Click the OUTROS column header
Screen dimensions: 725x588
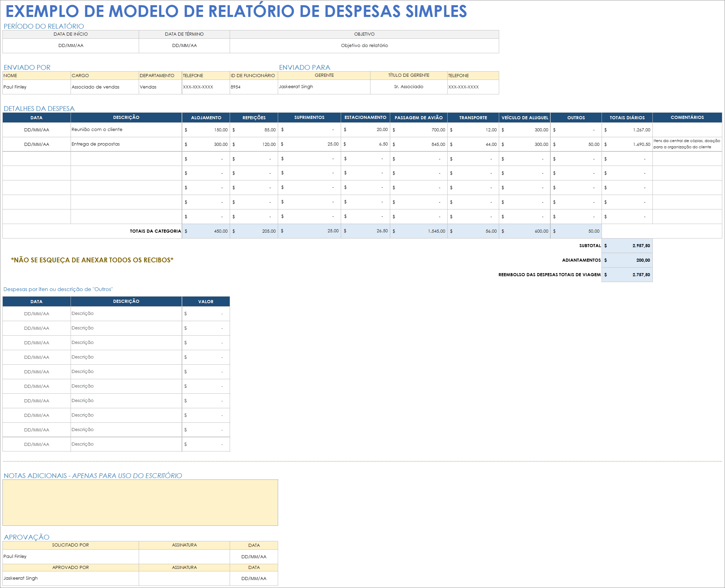pyautogui.click(x=576, y=118)
